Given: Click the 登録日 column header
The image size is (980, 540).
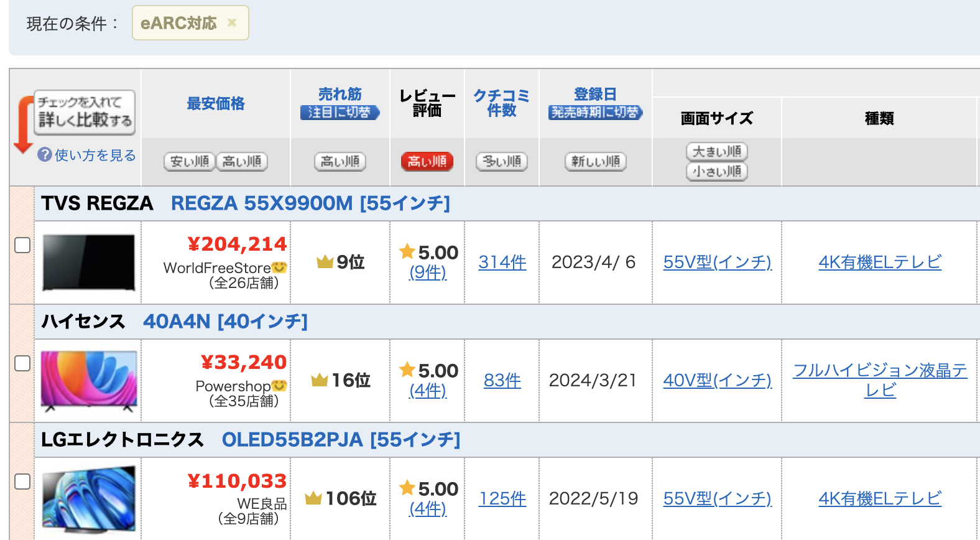Looking at the screenshot, I should pyautogui.click(x=595, y=94).
